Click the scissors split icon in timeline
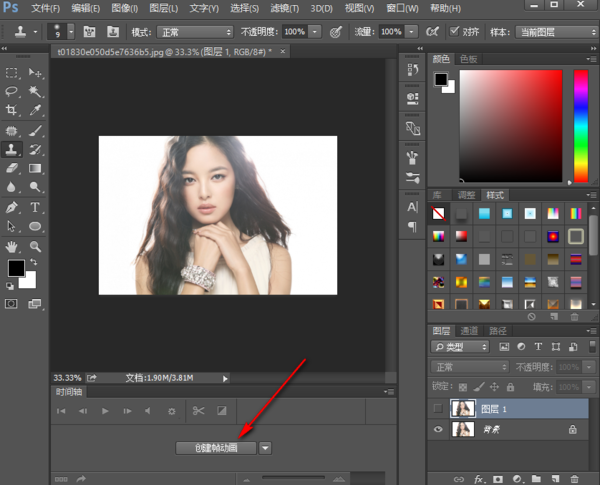The image size is (600, 485). pos(198,411)
